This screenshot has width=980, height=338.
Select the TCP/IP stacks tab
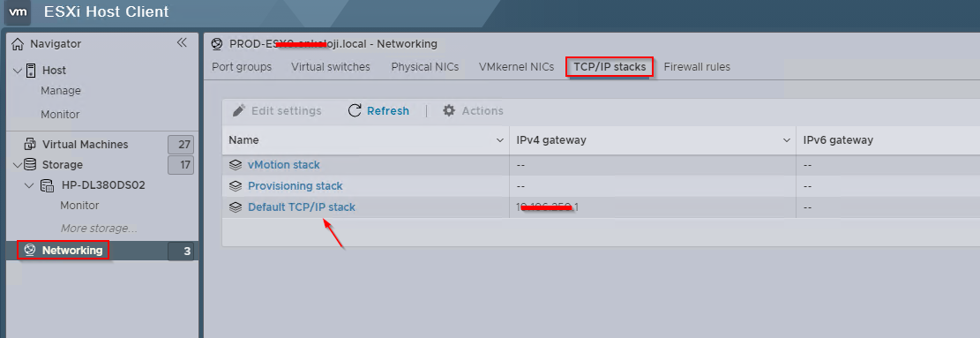(610, 67)
